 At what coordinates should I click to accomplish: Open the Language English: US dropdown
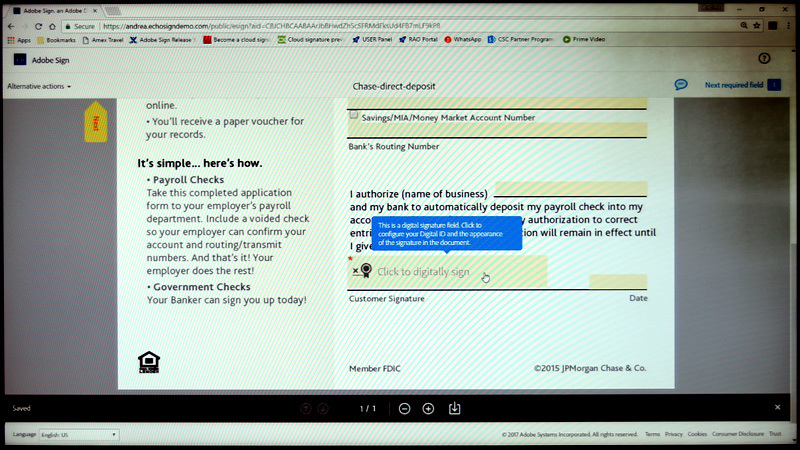[x=79, y=435]
